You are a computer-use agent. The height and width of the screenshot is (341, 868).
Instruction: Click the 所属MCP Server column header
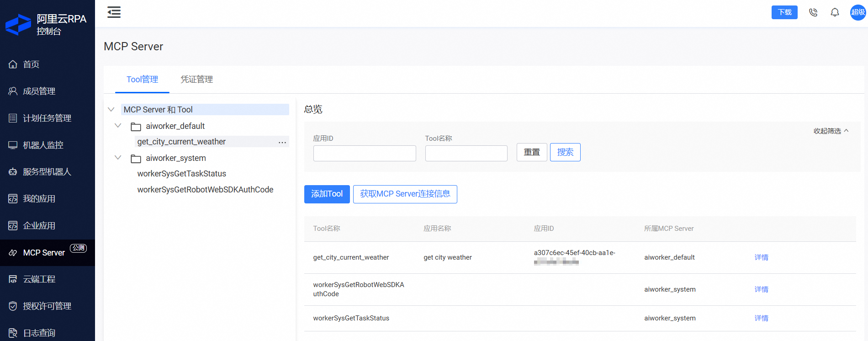tap(669, 229)
